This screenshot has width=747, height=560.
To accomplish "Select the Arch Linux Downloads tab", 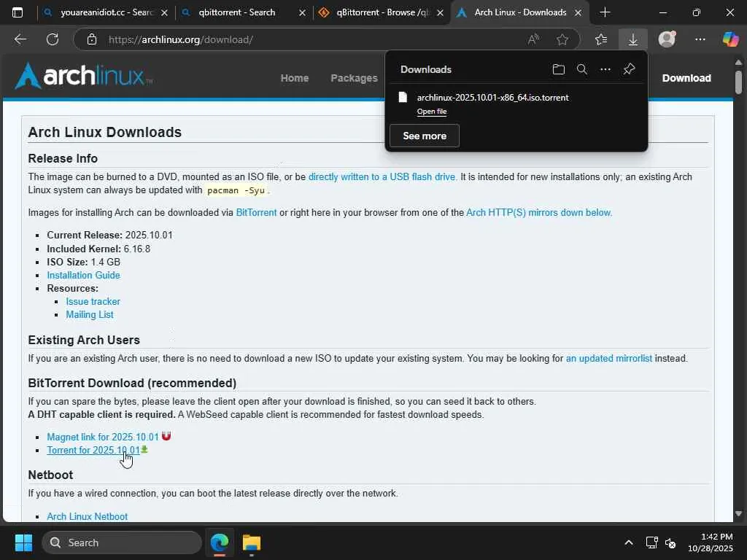I will 519,12.
